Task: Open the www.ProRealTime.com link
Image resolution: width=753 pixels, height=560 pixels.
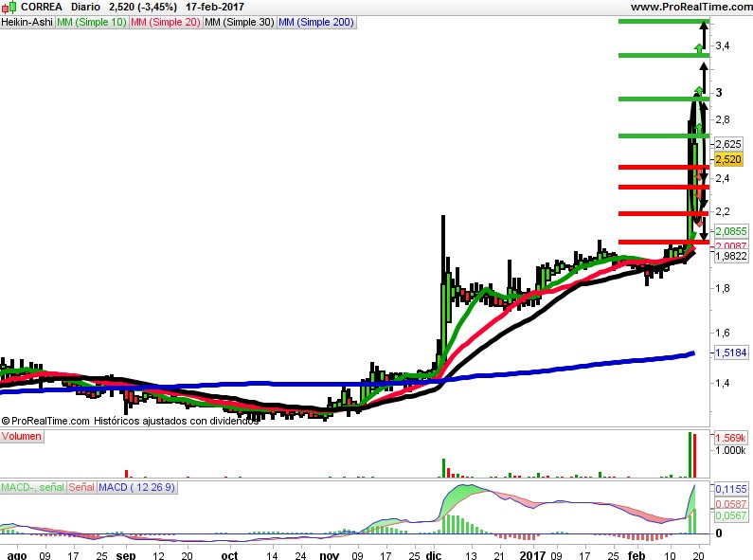Action: tap(691, 7)
